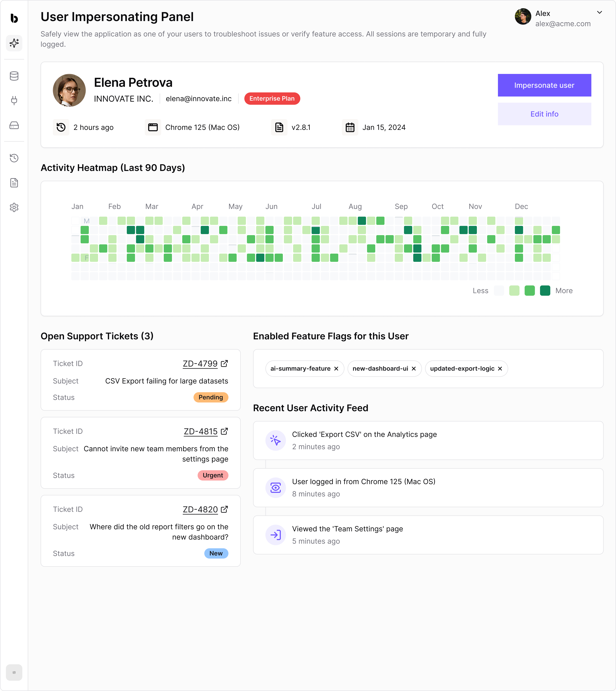Open the hard drive storage sidebar icon
The height and width of the screenshot is (691, 616).
pyautogui.click(x=14, y=125)
